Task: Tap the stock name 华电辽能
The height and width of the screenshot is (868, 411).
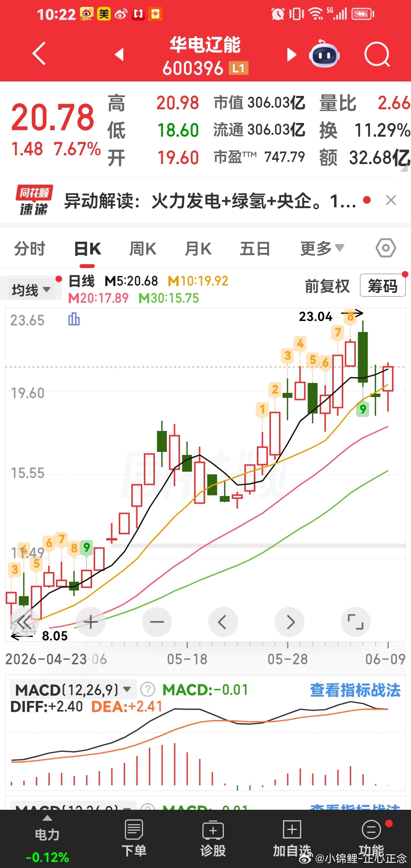Action: (205, 45)
